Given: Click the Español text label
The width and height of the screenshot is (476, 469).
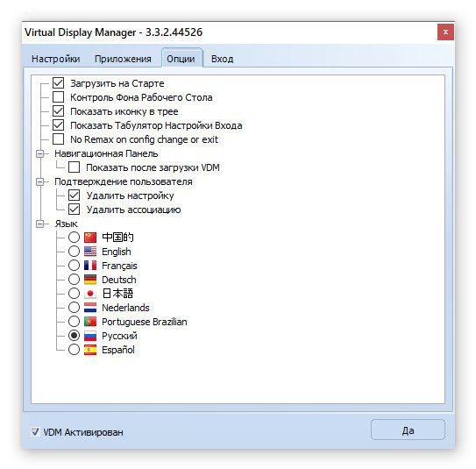Looking at the screenshot, I should [x=118, y=350].
